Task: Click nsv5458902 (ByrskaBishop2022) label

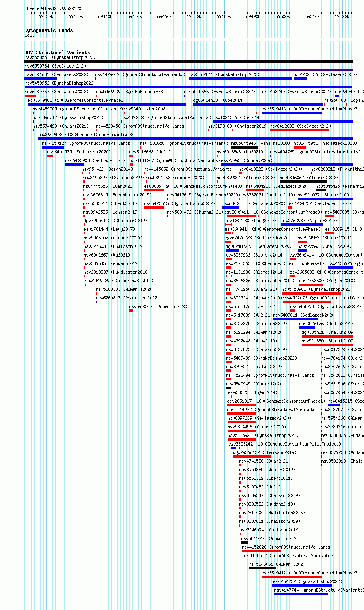Action: coord(317,290)
